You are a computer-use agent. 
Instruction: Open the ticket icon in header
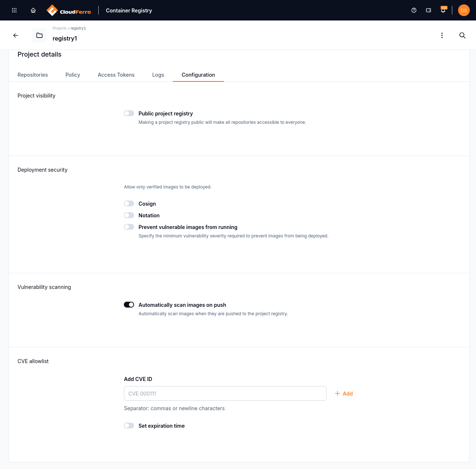click(x=429, y=10)
